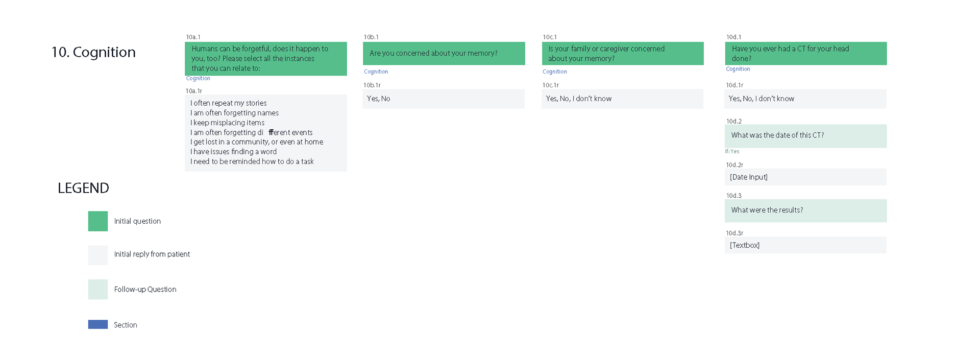
Task: Click the [Date Input] field
Action: pyautogui.click(x=805, y=177)
